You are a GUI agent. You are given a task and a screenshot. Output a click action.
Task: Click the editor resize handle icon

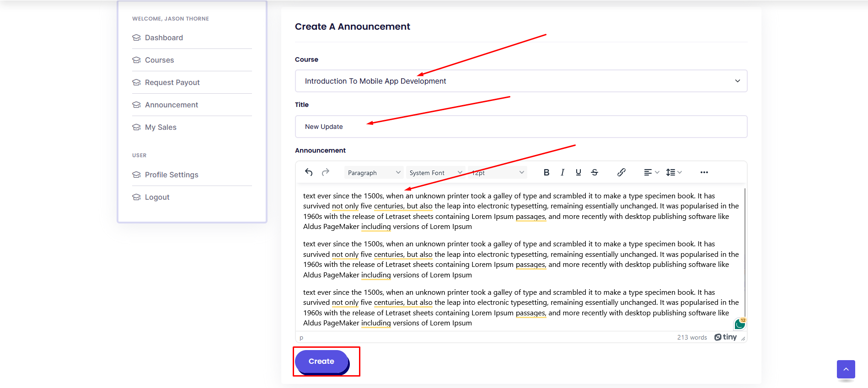click(x=743, y=338)
